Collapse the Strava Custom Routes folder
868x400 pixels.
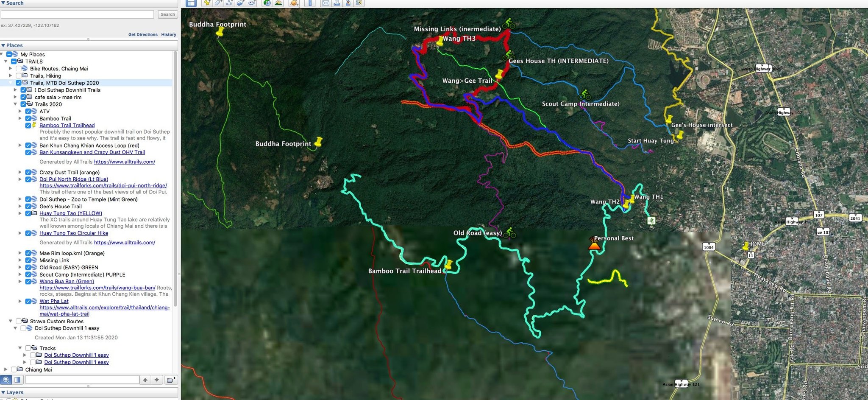click(x=11, y=321)
